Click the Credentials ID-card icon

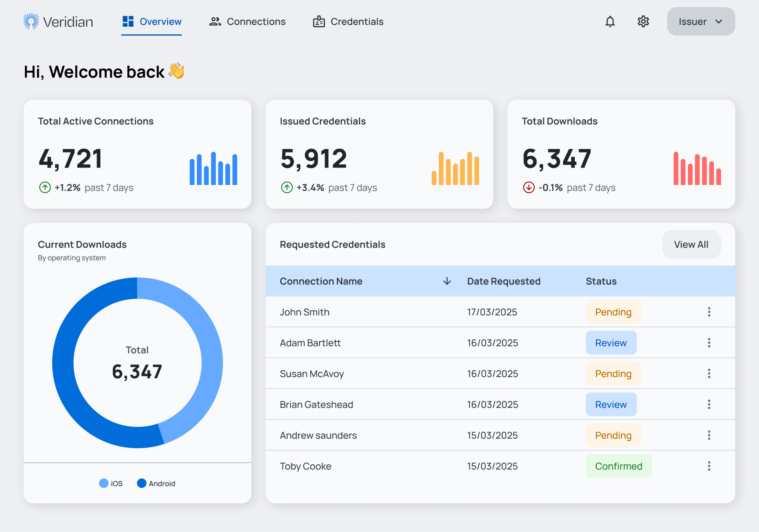click(319, 22)
